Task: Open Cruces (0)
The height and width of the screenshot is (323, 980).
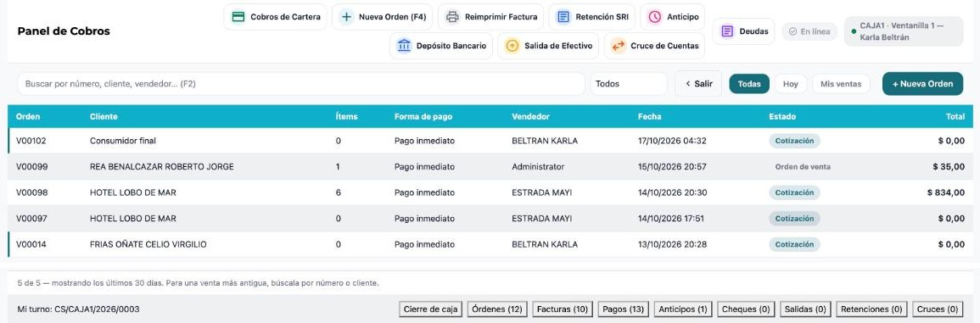Action: (x=937, y=309)
